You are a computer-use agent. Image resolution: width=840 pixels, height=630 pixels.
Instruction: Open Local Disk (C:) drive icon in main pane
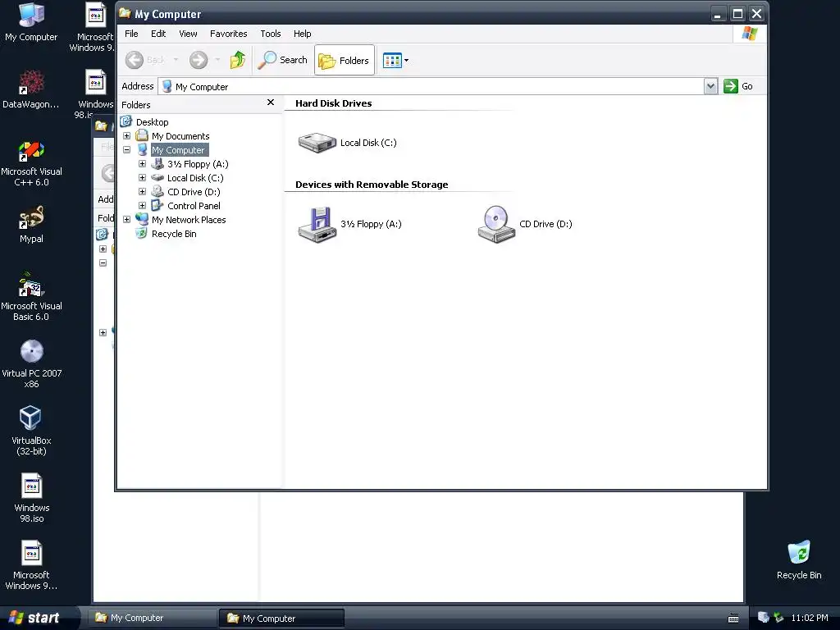317,143
